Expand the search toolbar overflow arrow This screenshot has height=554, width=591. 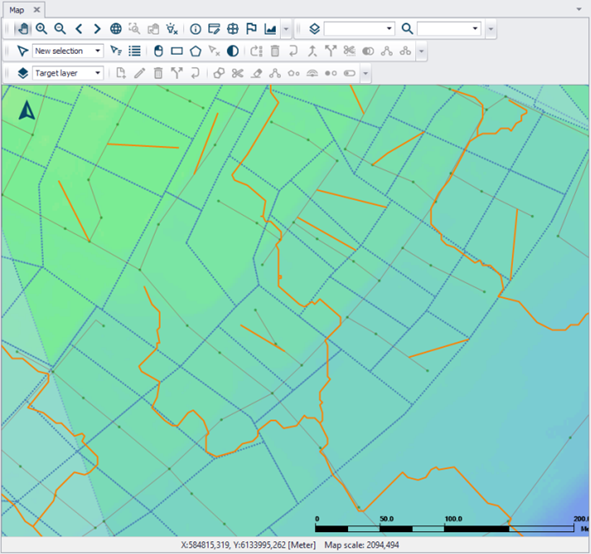(x=491, y=29)
